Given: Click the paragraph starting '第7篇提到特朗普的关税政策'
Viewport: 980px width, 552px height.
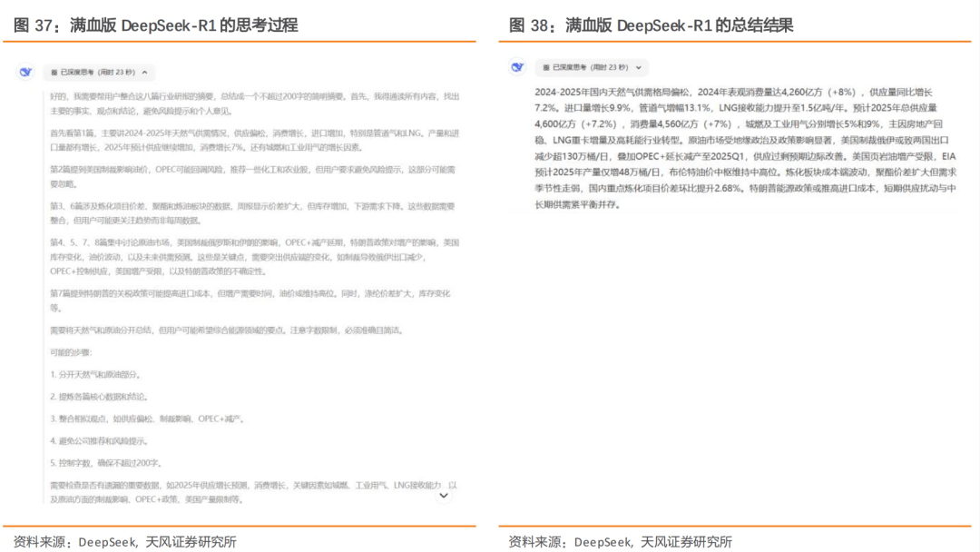Looking at the screenshot, I should click(x=250, y=301).
